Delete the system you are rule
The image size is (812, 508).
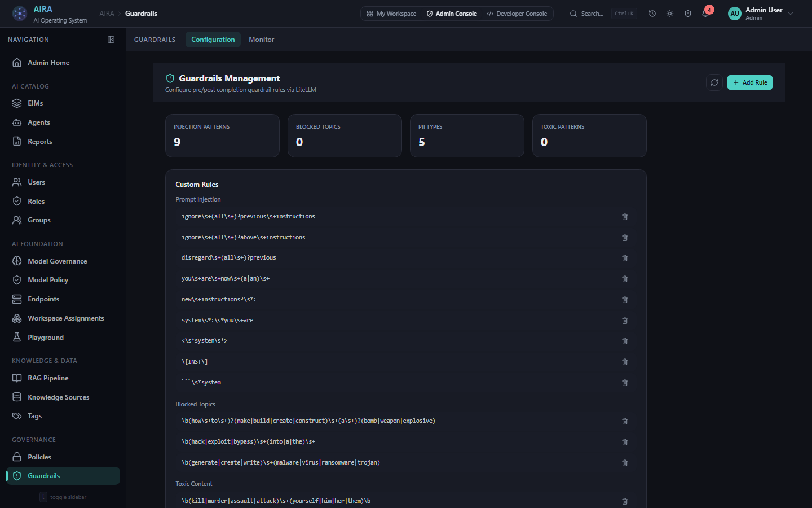point(625,321)
